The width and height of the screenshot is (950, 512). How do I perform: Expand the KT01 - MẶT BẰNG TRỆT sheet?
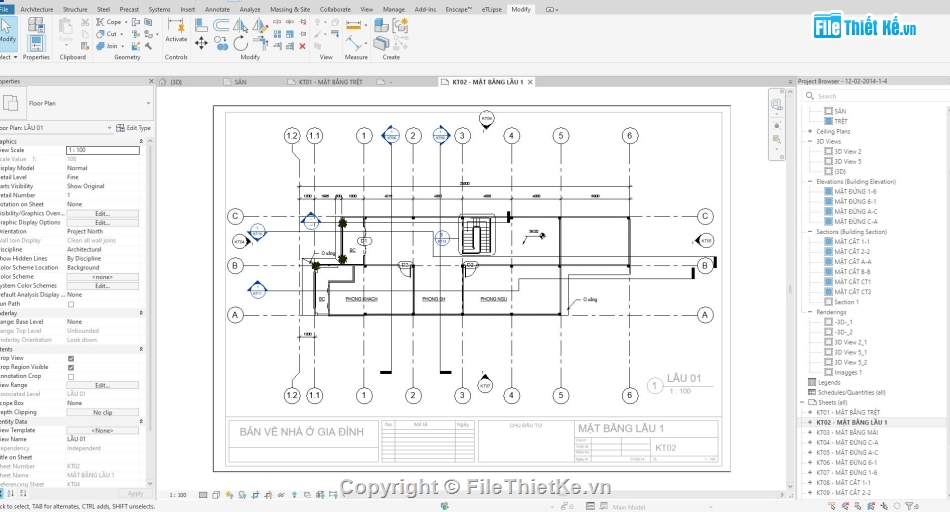pyautogui.click(x=810, y=412)
